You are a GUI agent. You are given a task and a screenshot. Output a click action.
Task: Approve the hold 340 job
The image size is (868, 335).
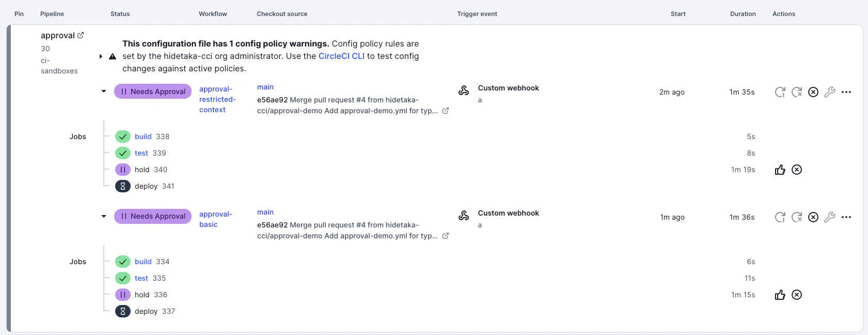pos(780,170)
